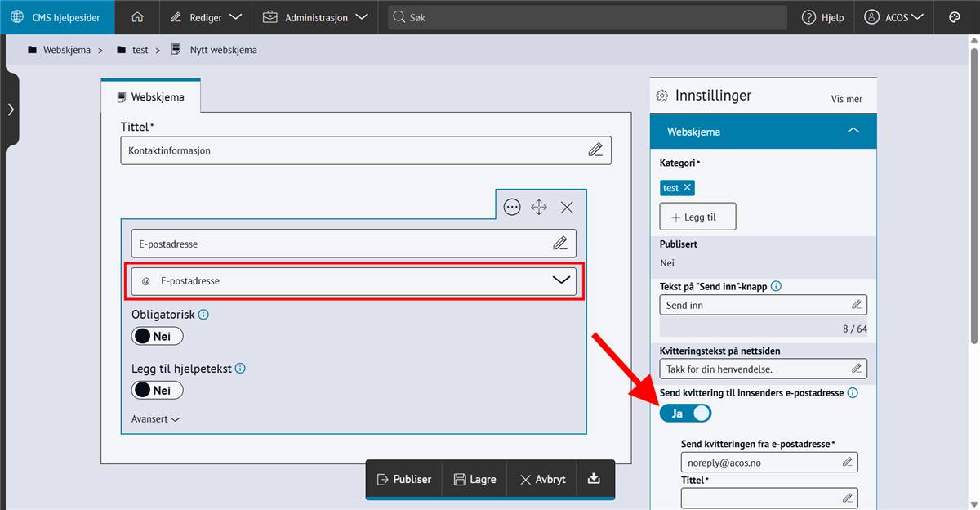Click the Søk search field
The height and width of the screenshot is (510, 980).
(x=588, y=17)
